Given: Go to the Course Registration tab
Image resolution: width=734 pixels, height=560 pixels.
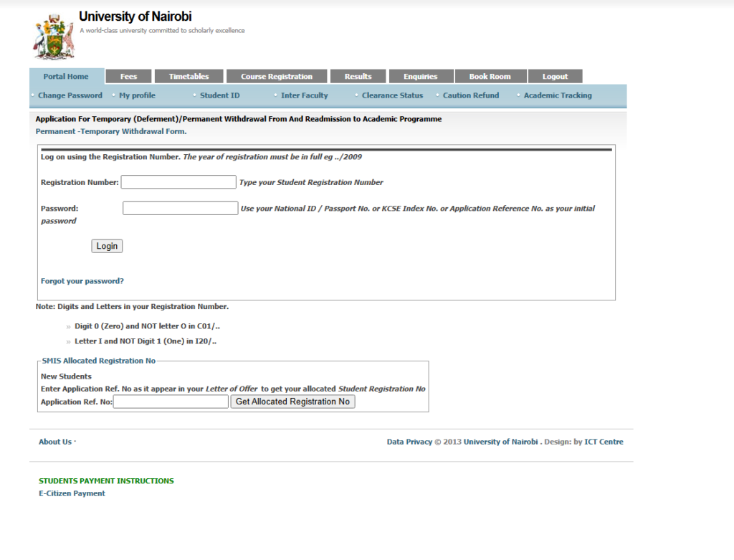Looking at the screenshot, I should (x=277, y=77).
